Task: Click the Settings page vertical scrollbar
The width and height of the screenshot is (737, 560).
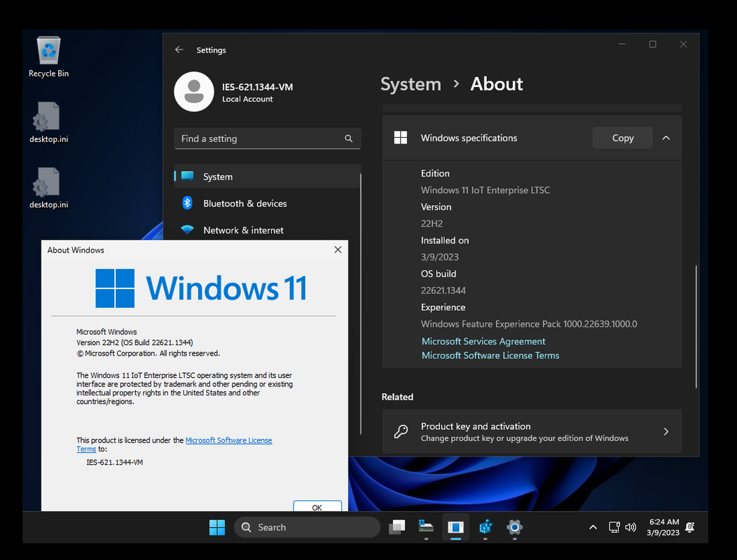Action: point(696,326)
